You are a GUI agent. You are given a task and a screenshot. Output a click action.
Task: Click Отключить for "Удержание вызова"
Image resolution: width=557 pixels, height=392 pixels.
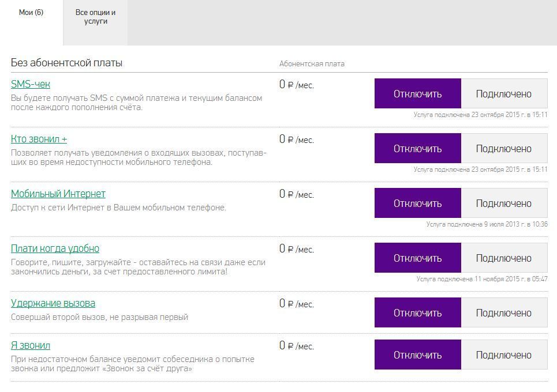[x=418, y=312]
